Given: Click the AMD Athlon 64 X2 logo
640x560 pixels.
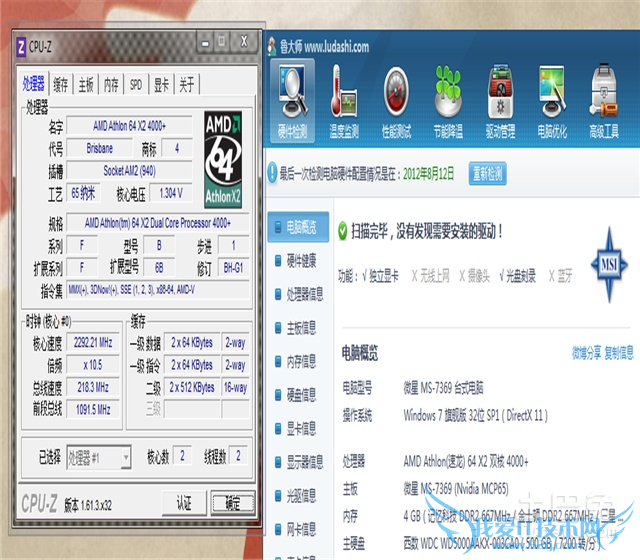Looking at the screenshot, I should [223, 159].
